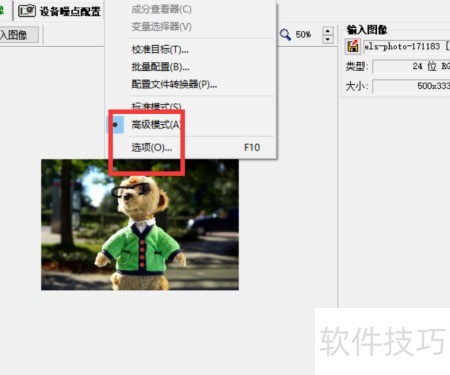Click the input image filename field
This screenshot has width=450, height=375.
(406, 46)
